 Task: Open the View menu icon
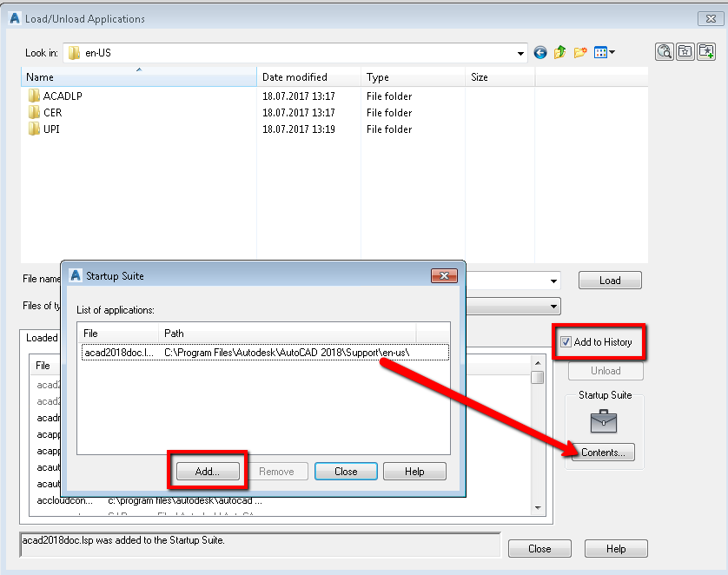pyautogui.click(x=605, y=52)
